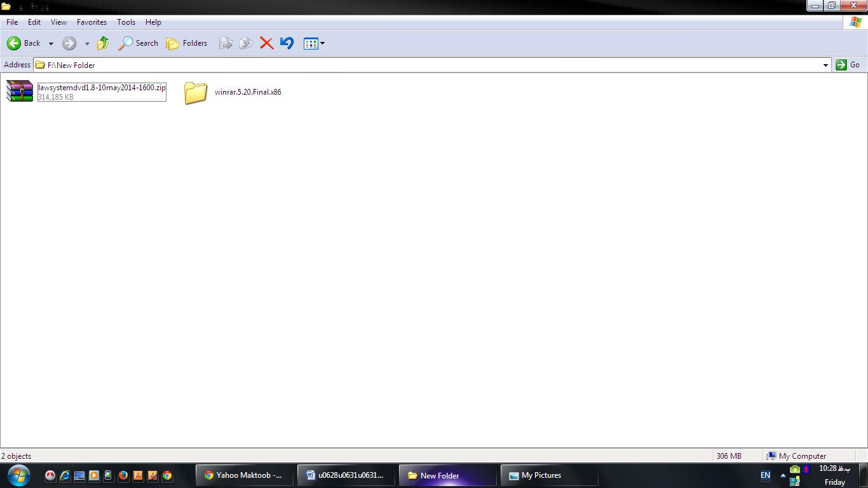Switch to My Pictures taskbar window
The height and width of the screenshot is (488, 868).
tap(550, 475)
